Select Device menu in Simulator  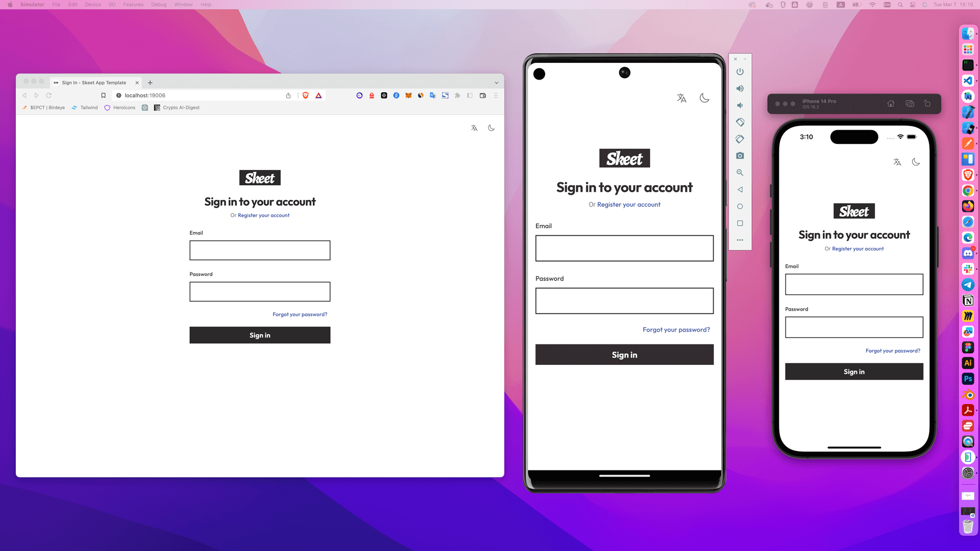[x=92, y=5]
